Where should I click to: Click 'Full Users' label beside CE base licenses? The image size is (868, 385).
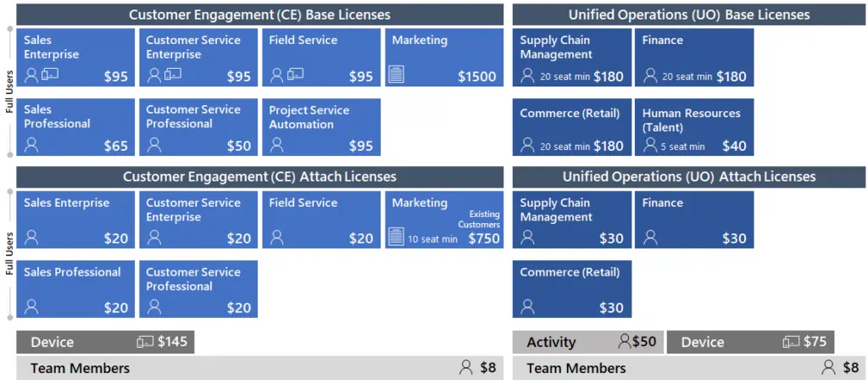pyautogui.click(x=9, y=92)
